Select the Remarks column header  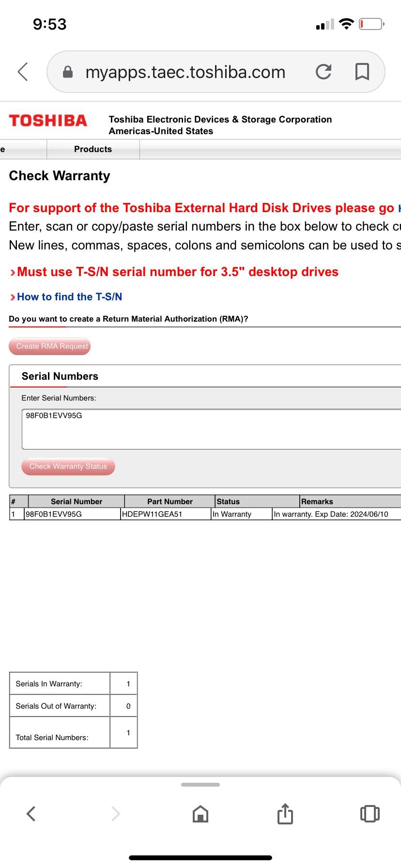click(350, 501)
